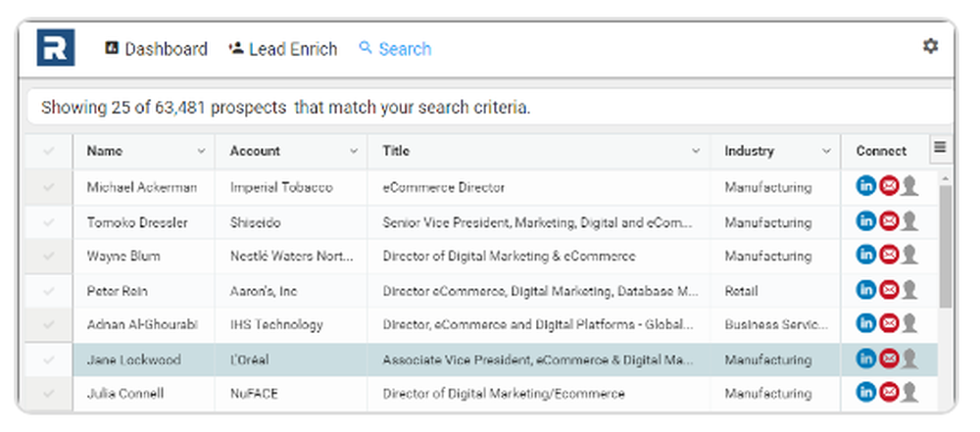Click the vertical scrollbar thumb
Image resolution: width=980 pixels, height=432 pixels.
945,245
